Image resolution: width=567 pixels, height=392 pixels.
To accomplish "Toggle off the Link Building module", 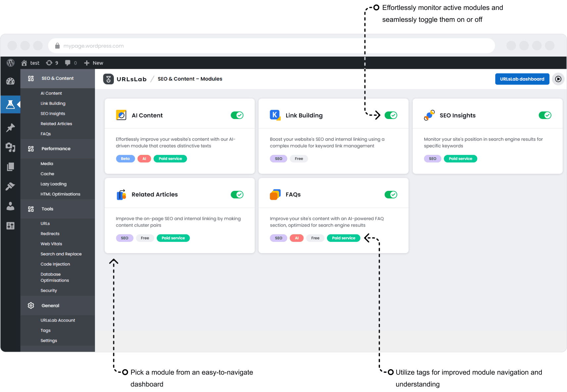I will point(391,115).
